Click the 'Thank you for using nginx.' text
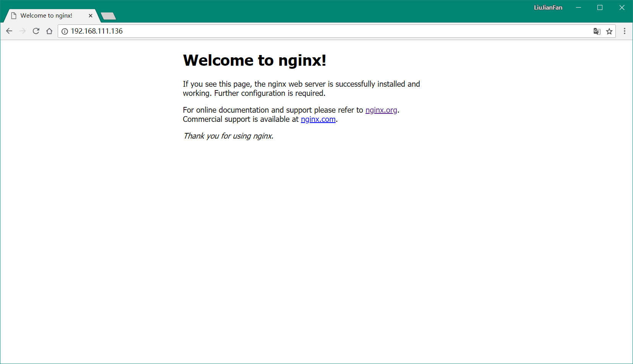 tap(228, 136)
